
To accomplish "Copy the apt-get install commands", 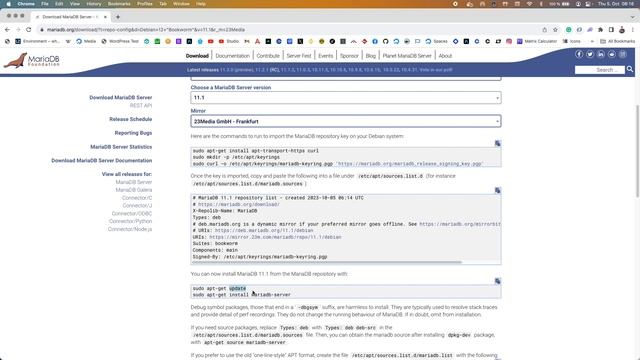I will point(497,281).
